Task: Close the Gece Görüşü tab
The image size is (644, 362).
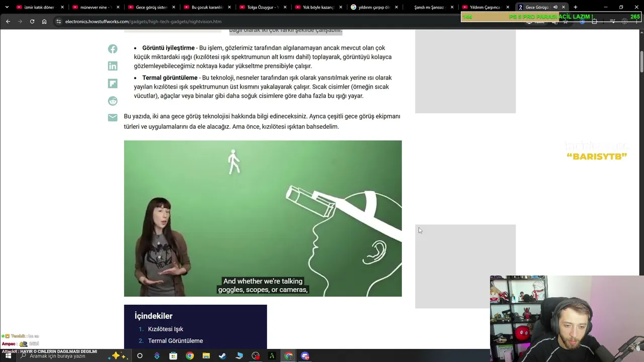Action: (563, 8)
